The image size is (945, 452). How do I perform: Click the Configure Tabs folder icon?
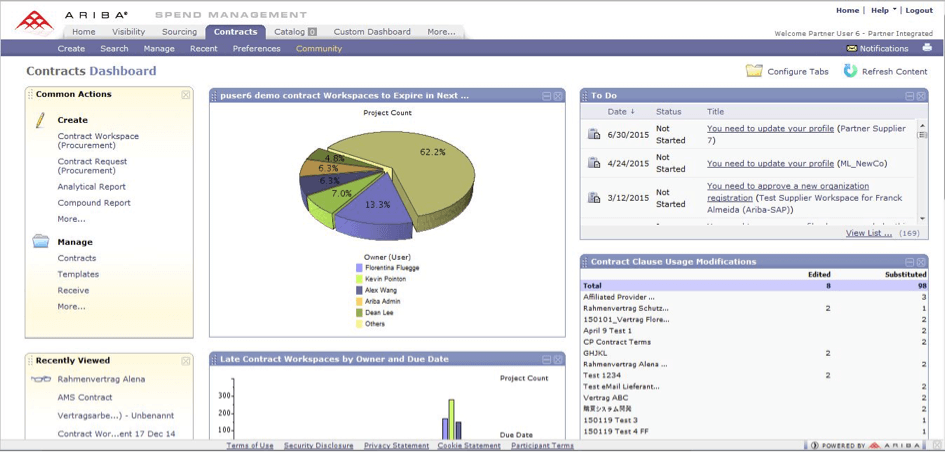pyautogui.click(x=754, y=71)
